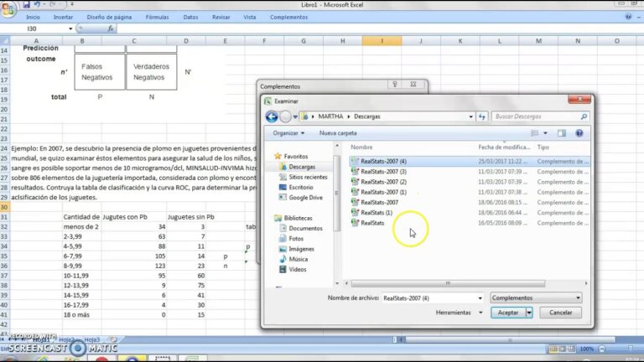The width and height of the screenshot is (644, 362).
Task: Open Imágenes library
Action: point(297,249)
